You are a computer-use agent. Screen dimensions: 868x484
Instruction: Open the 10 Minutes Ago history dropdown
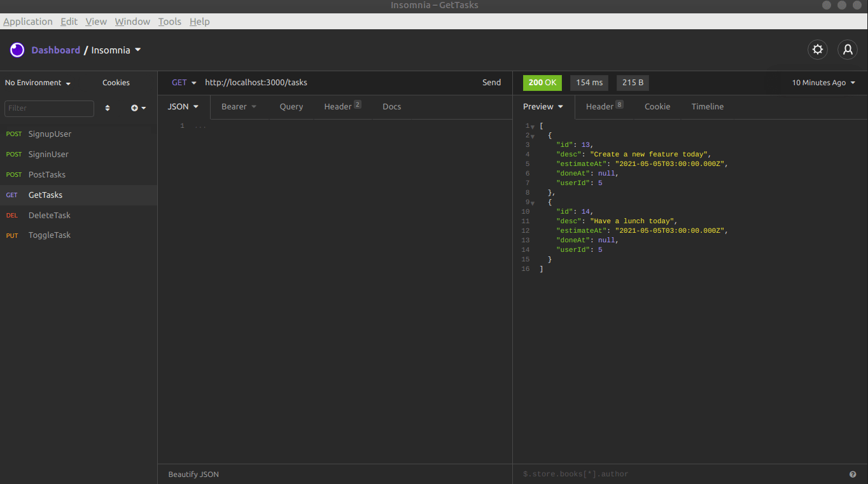824,83
